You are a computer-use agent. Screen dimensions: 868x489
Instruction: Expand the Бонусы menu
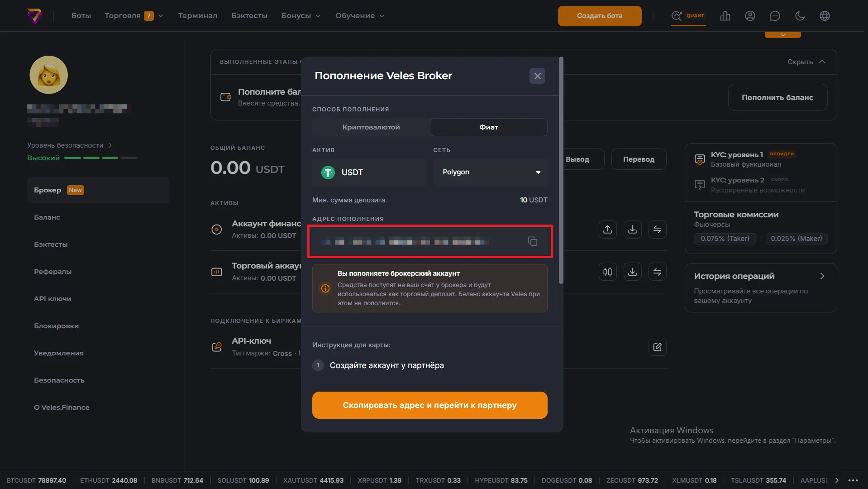pyautogui.click(x=301, y=16)
